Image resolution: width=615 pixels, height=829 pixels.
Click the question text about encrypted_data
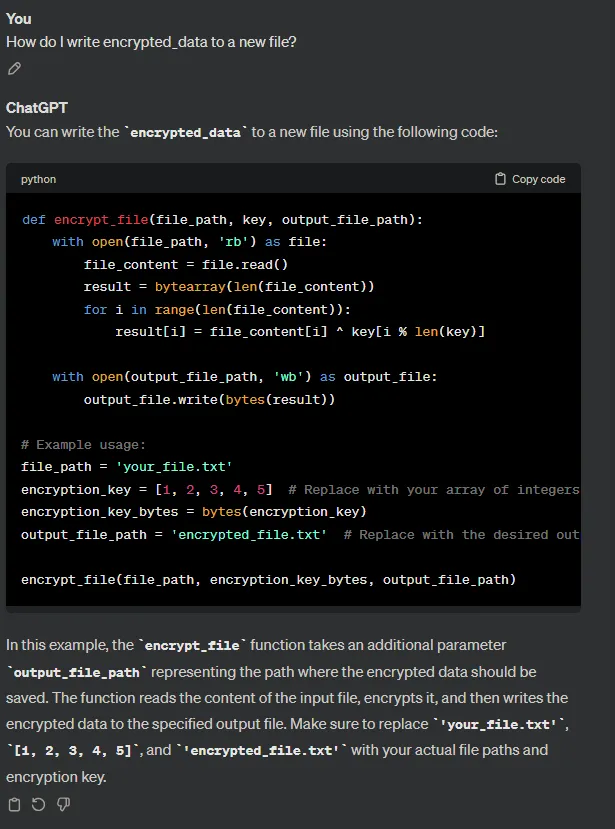[151, 42]
